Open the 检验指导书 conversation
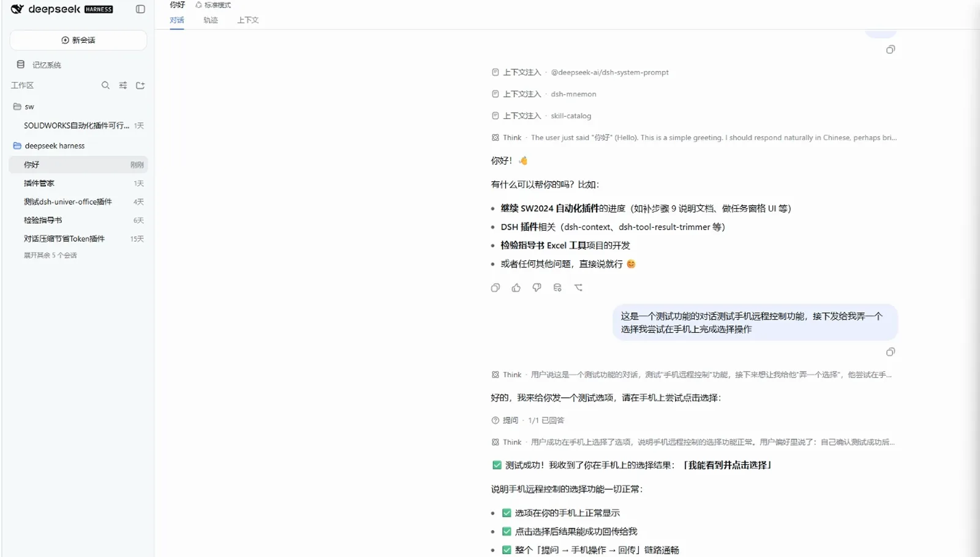This screenshot has width=980, height=557. [x=78, y=220]
